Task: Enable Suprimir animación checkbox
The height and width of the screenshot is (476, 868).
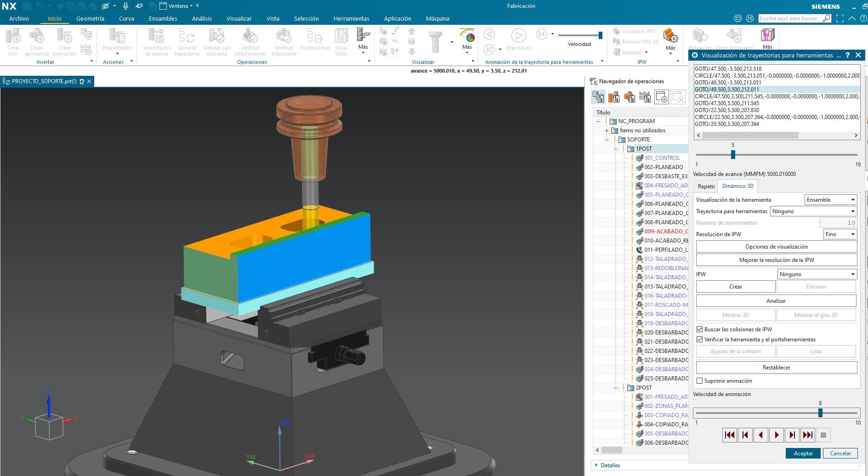Action: pyautogui.click(x=700, y=381)
